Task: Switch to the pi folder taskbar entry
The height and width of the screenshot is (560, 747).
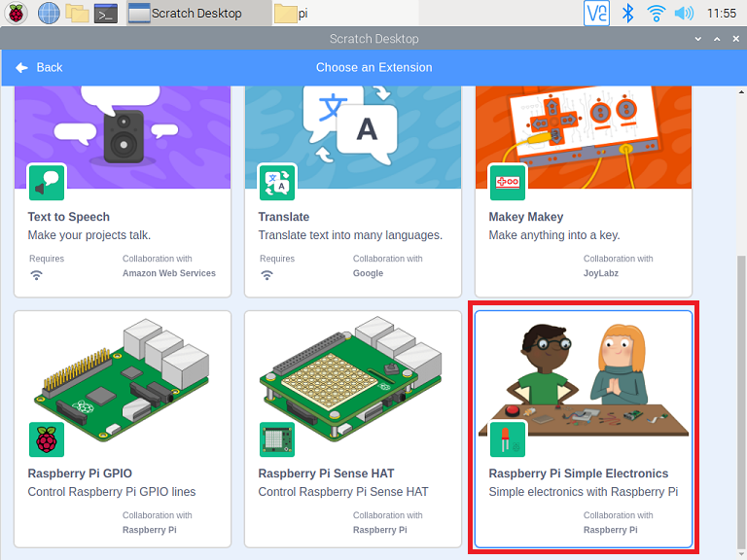Action: (345, 14)
